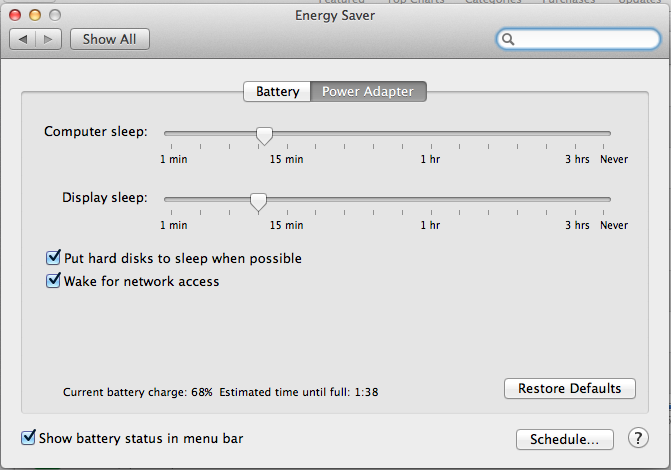Click the Estimated time until full: 1:38 text

click(299, 392)
